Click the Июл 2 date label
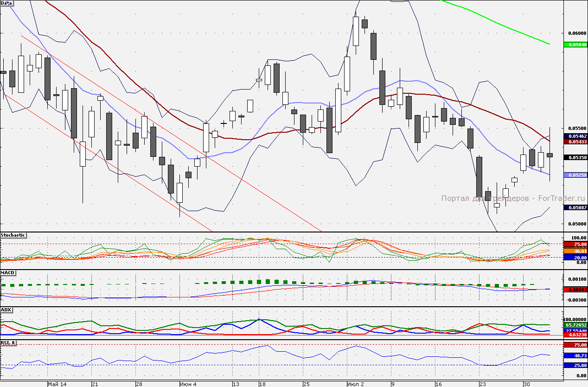The width and height of the screenshot is (588, 387). [x=356, y=384]
